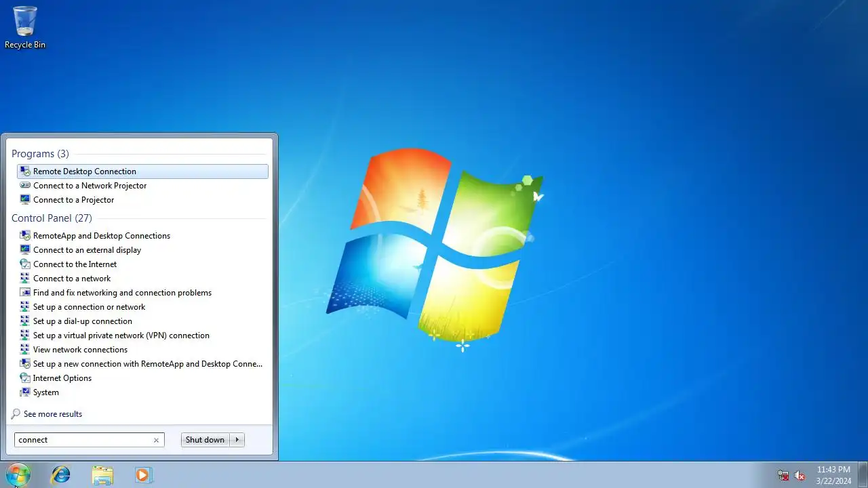This screenshot has width=868, height=488.
Task: Click See more results link
Action: (53, 414)
